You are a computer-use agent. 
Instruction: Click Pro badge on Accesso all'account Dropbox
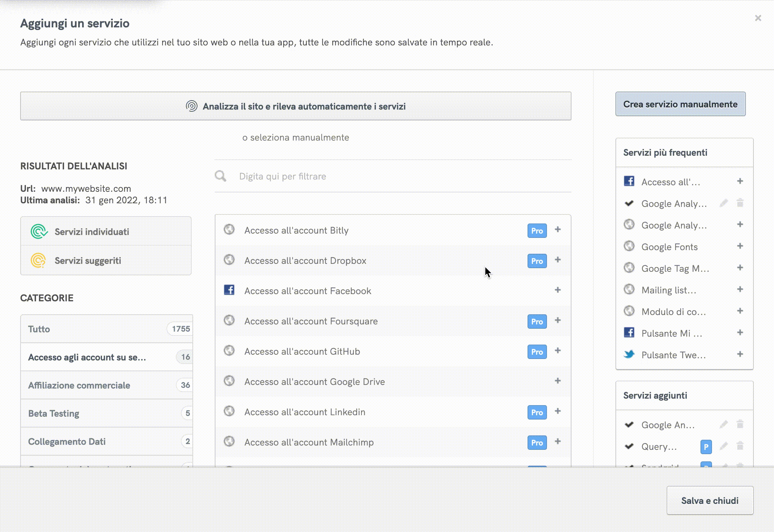tap(537, 261)
